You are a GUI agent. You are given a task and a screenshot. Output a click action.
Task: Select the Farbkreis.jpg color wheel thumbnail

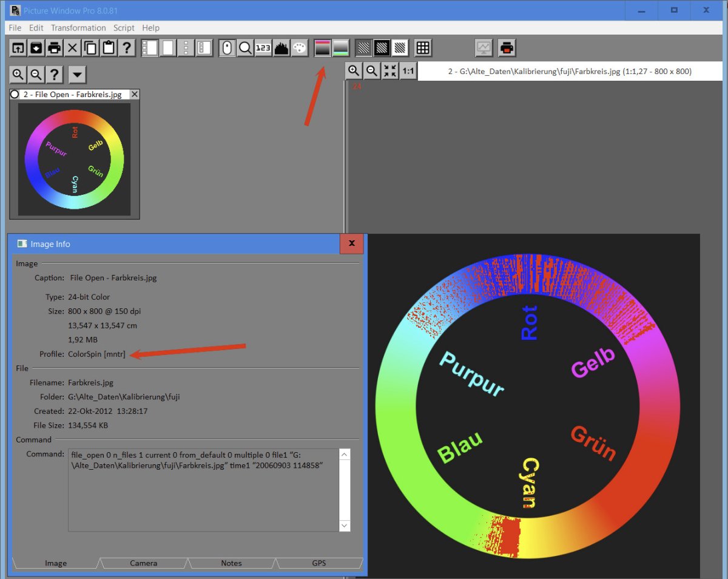click(x=74, y=159)
